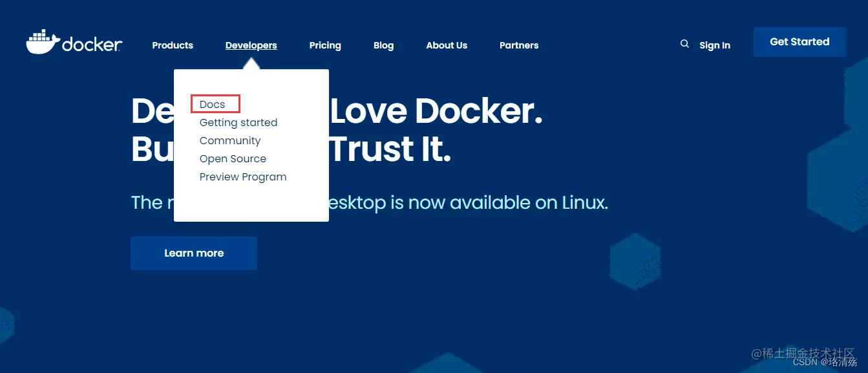Click the Learn more button
The width and height of the screenshot is (868, 373).
point(194,253)
